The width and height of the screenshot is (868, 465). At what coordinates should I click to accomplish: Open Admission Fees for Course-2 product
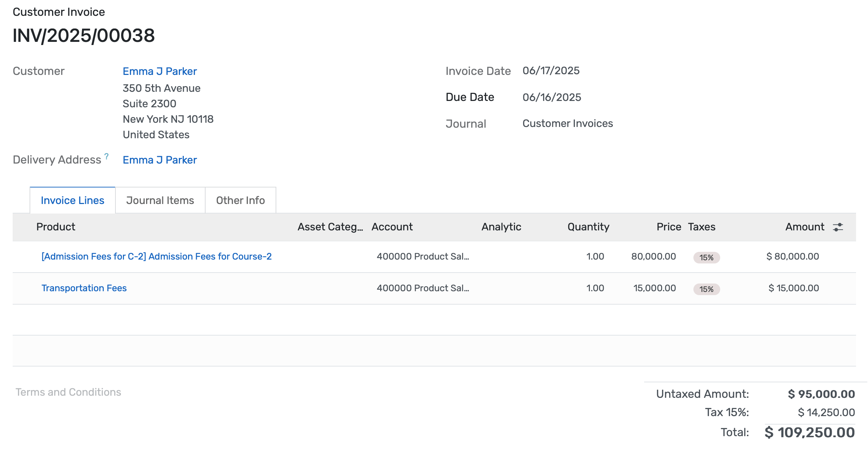click(156, 256)
